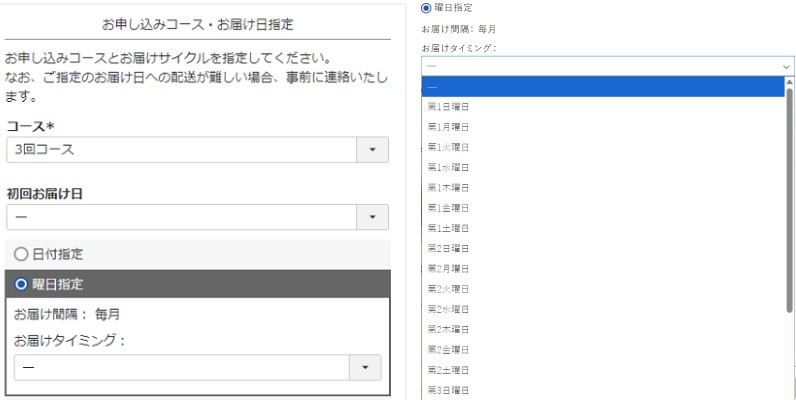Select 曜日指定 radio on the dark bar
The width and height of the screenshot is (796, 400).
pyautogui.click(x=20, y=284)
